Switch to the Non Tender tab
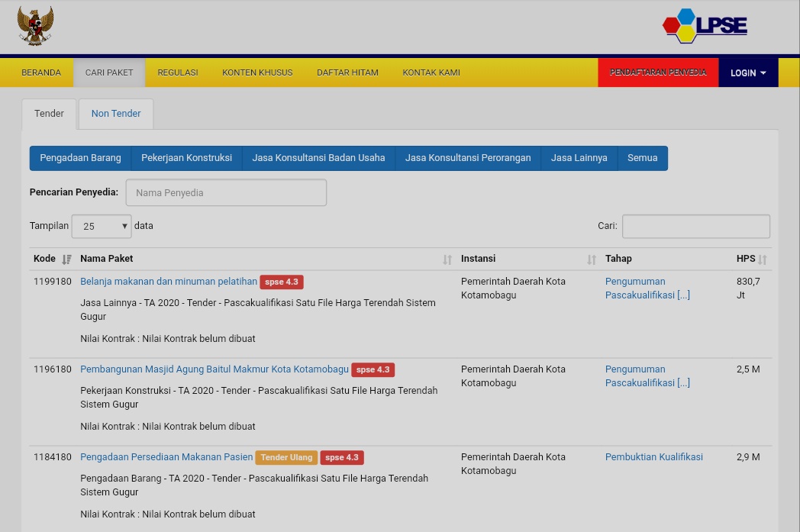This screenshot has width=800, height=532. pyautogui.click(x=116, y=114)
